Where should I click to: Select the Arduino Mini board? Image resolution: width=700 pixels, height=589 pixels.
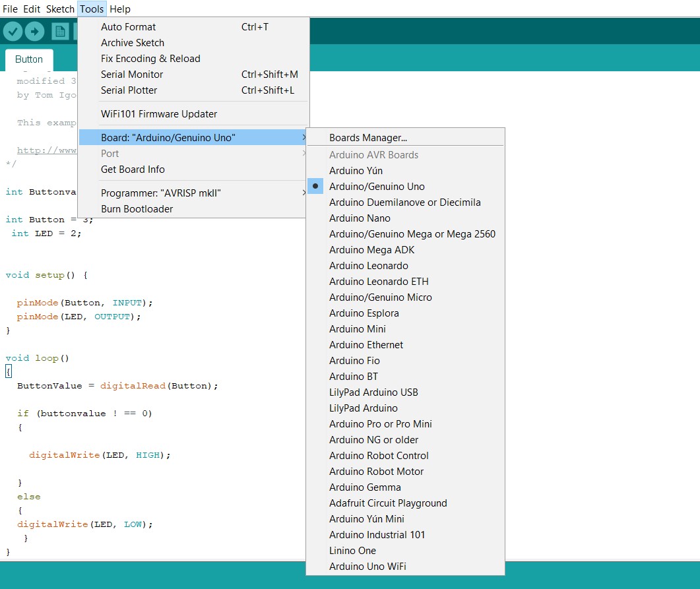tap(405, 329)
